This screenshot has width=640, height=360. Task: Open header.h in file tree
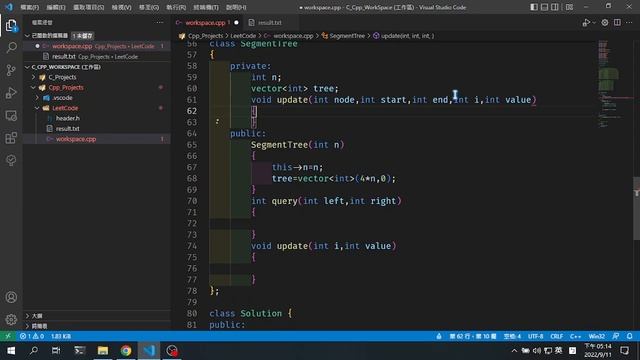[67, 118]
